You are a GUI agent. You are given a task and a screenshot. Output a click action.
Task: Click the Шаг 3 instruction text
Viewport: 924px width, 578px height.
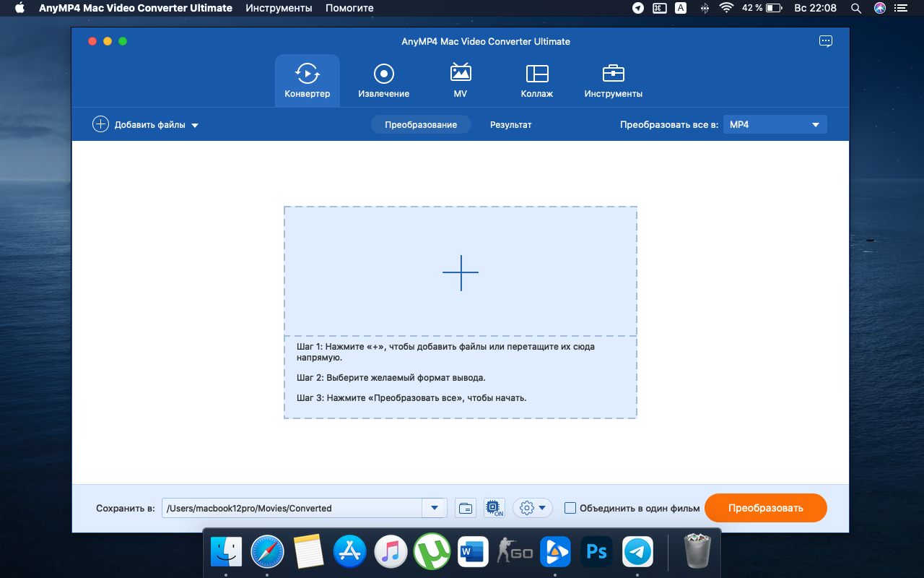click(x=411, y=397)
